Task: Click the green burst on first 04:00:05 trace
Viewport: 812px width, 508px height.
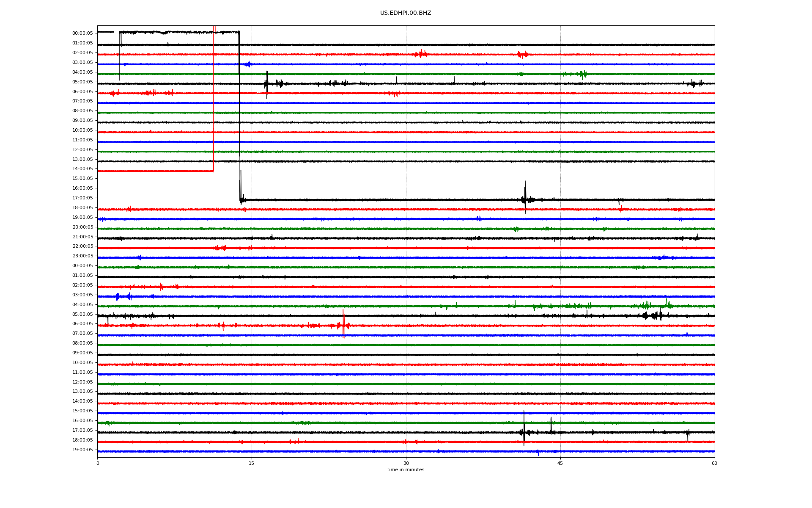Action: pyautogui.click(x=583, y=74)
